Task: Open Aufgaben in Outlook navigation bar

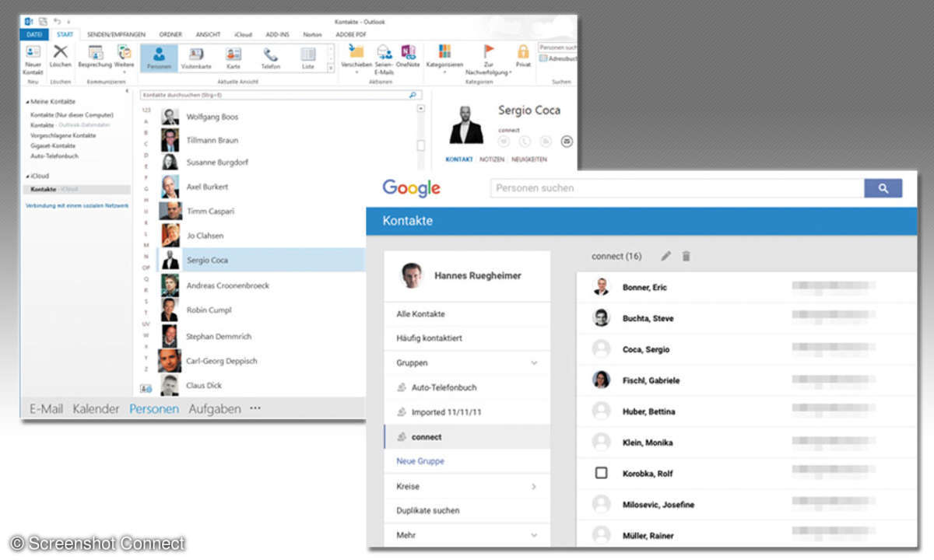Action: [215, 408]
